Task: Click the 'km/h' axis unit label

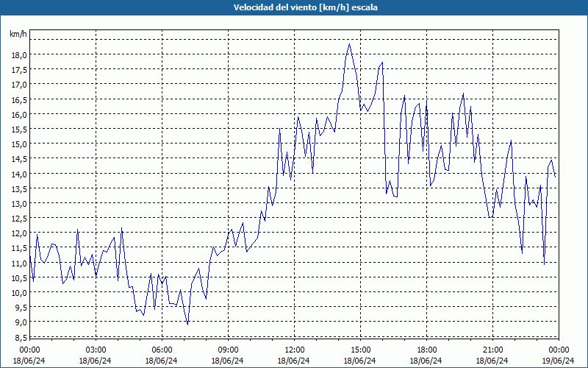Action: (x=18, y=34)
